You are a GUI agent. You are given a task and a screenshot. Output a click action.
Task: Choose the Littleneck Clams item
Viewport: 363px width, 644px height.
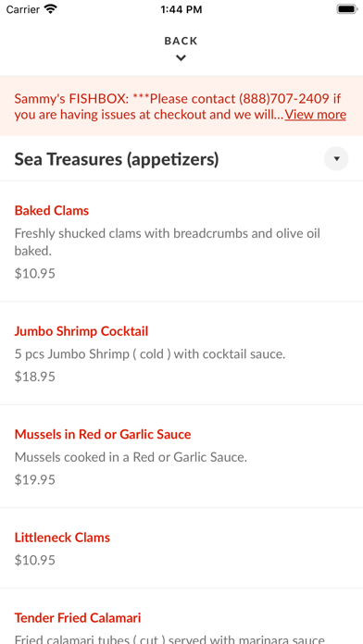click(x=62, y=538)
